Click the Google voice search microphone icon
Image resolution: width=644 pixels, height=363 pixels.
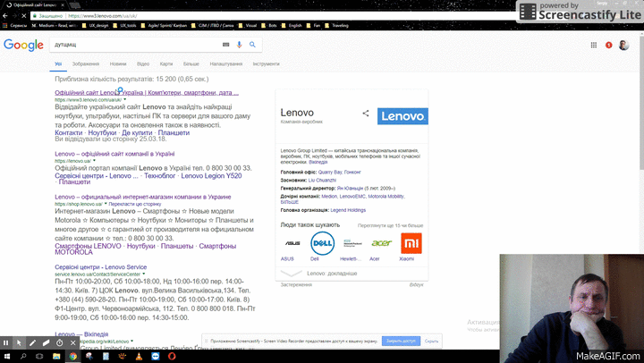[x=239, y=44]
